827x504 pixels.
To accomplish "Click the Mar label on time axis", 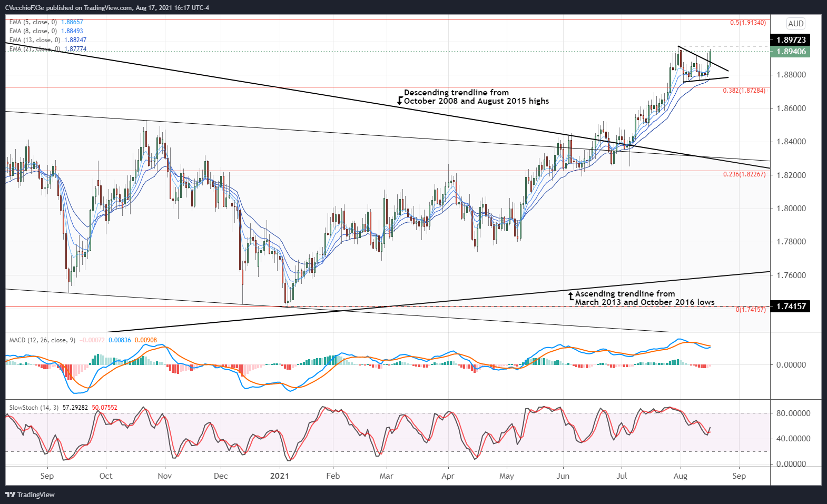I will [387, 476].
